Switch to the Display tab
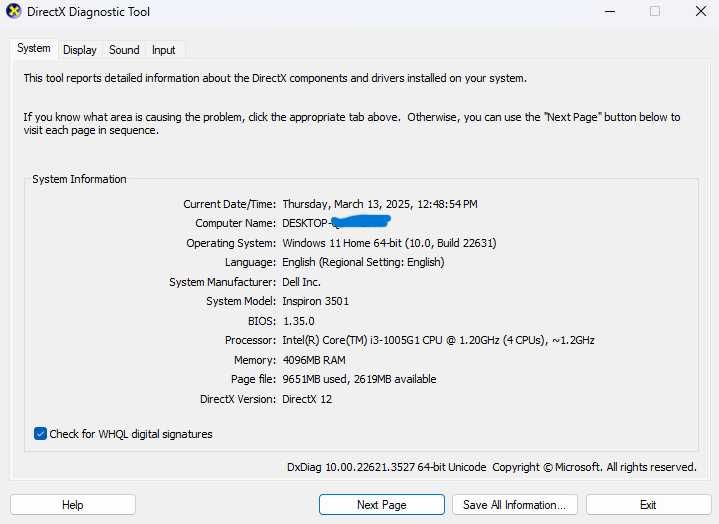 [80, 50]
